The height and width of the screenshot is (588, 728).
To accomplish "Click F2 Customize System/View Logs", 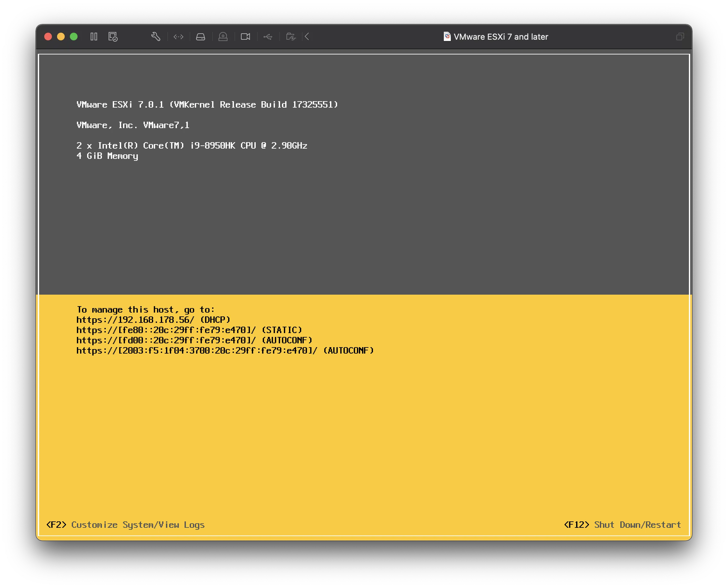I will click(125, 525).
